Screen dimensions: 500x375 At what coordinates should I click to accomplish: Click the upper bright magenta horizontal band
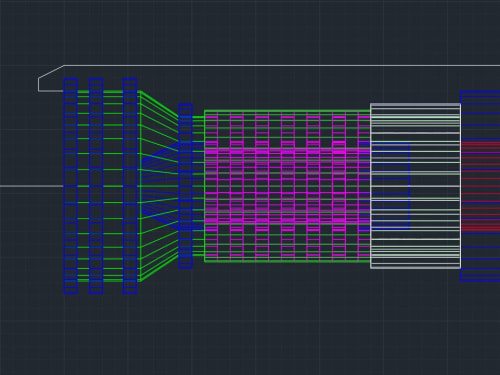tap(287, 152)
